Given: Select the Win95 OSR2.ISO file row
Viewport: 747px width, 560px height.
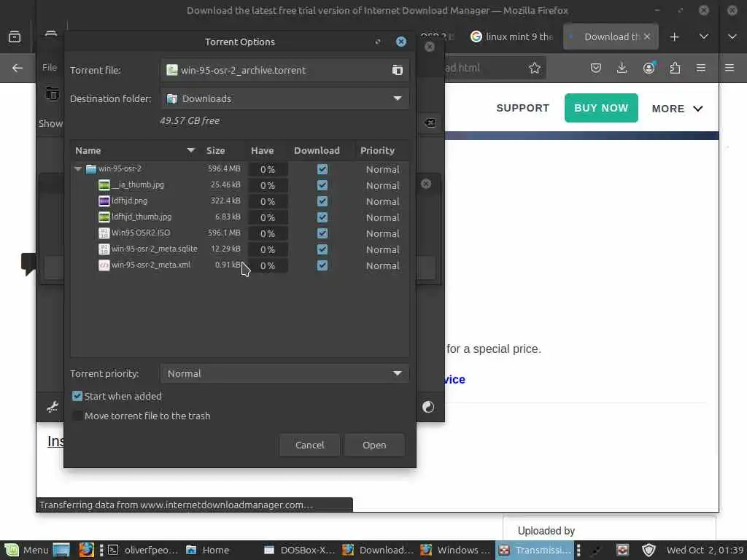Looking at the screenshot, I should pyautogui.click(x=239, y=233).
